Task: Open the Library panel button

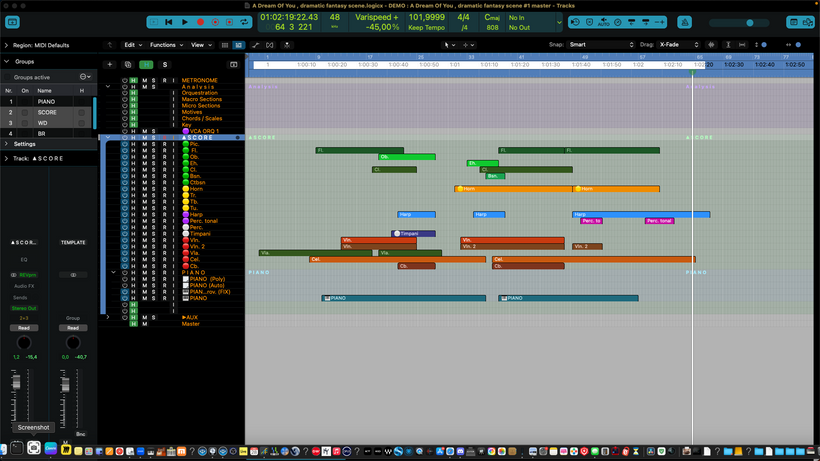Action: point(13,22)
